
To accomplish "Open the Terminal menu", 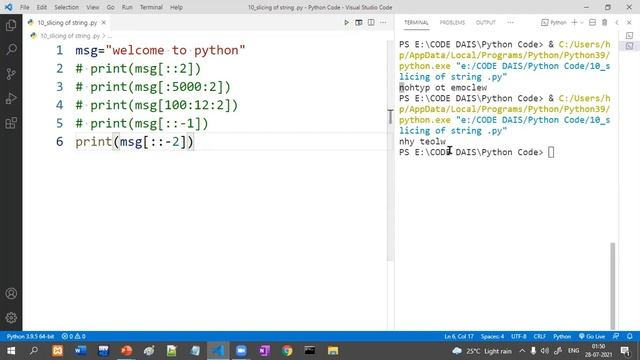I will (151, 7).
